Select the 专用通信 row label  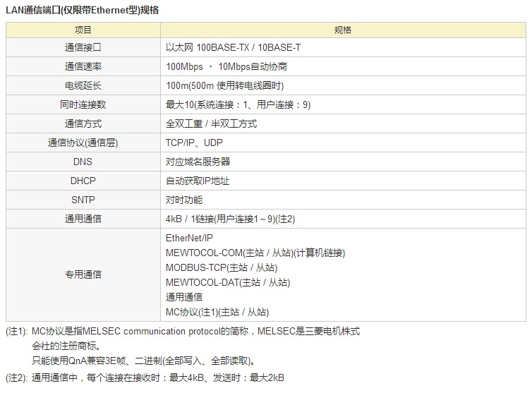(83, 274)
